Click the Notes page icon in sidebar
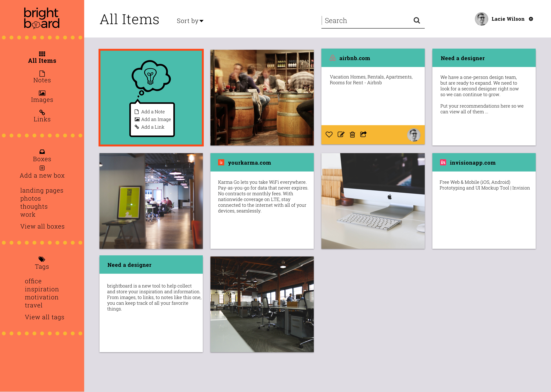The image size is (551, 392). point(42,73)
